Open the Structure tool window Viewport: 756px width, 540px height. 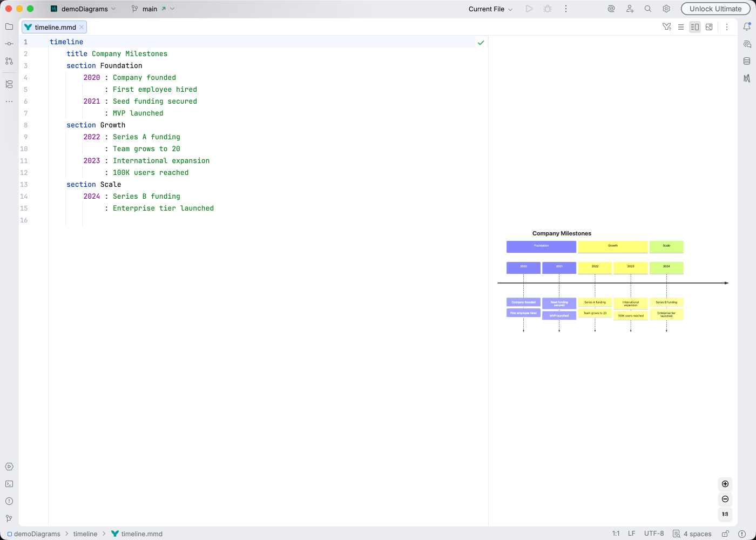9,84
